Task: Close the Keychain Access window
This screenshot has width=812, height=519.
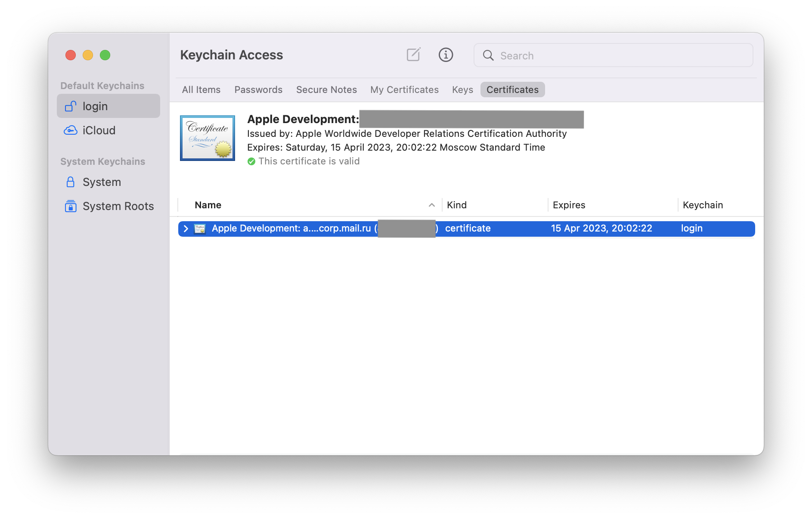Action: pos(71,55)
